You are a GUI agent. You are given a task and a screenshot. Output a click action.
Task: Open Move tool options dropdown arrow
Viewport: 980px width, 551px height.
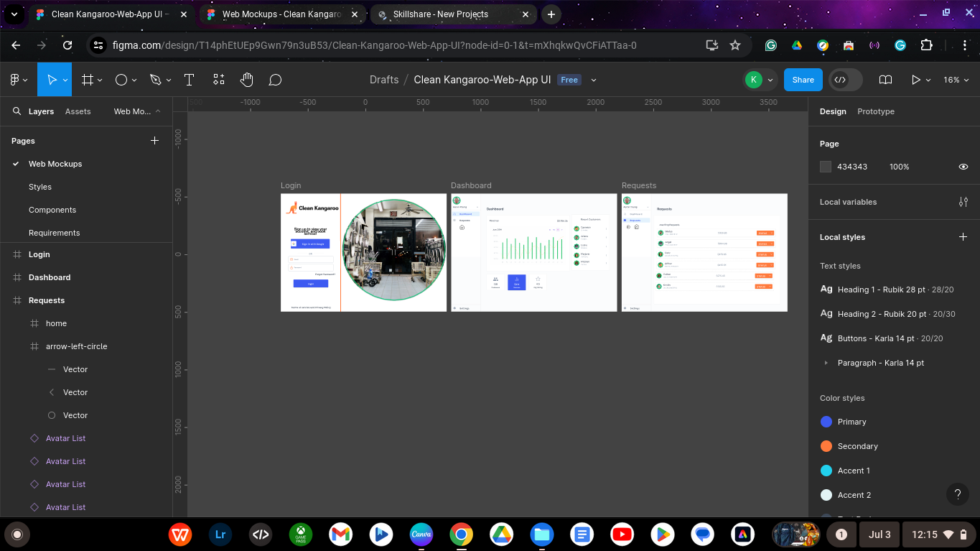[x=65, y=80]
